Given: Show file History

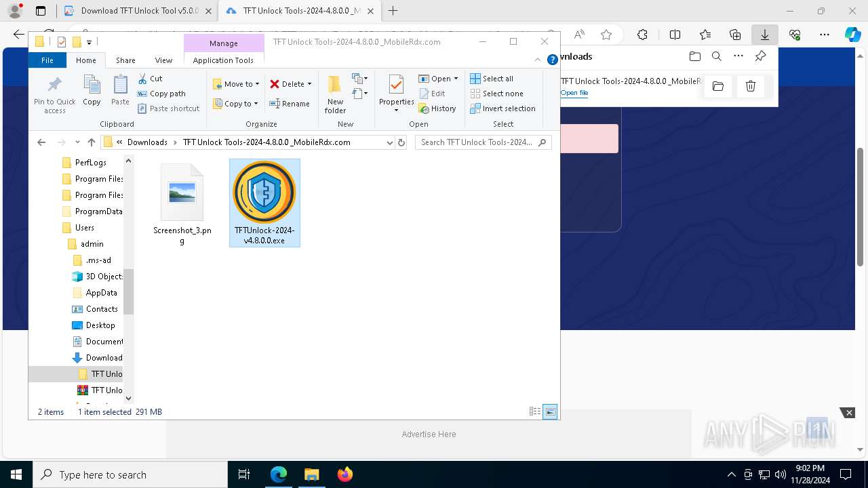Looking at the screenshot, I should click(x=437, y=108).
